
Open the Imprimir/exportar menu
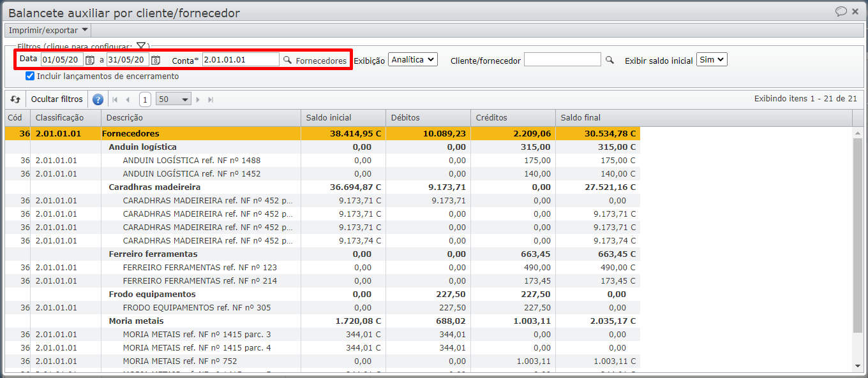pyautogui.click(x=48, y=30)
